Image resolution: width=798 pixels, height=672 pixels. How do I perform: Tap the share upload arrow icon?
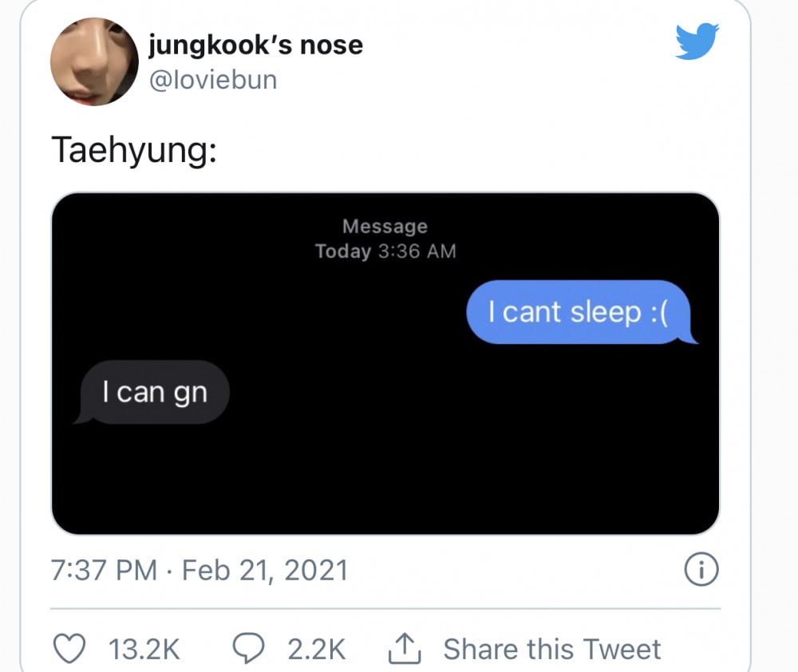(405, 648)
